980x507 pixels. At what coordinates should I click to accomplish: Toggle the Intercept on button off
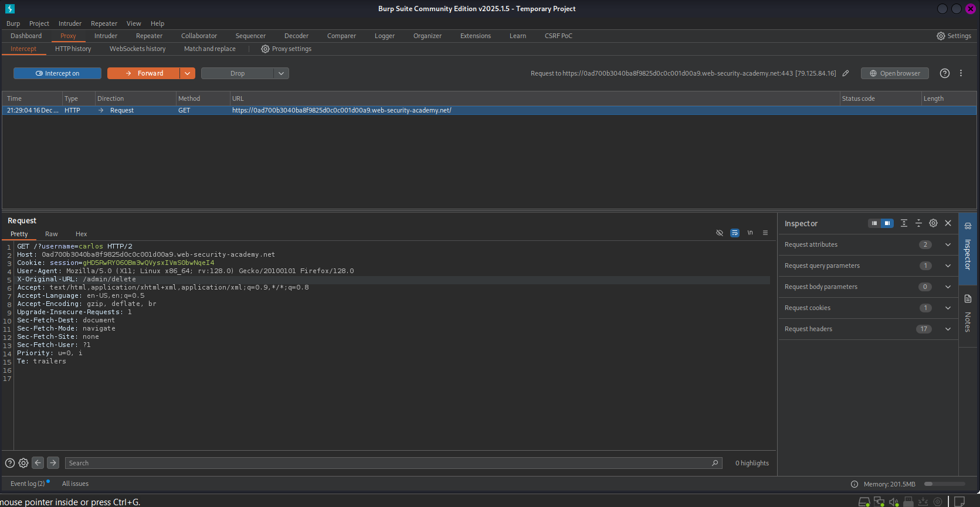coord(57,73)
